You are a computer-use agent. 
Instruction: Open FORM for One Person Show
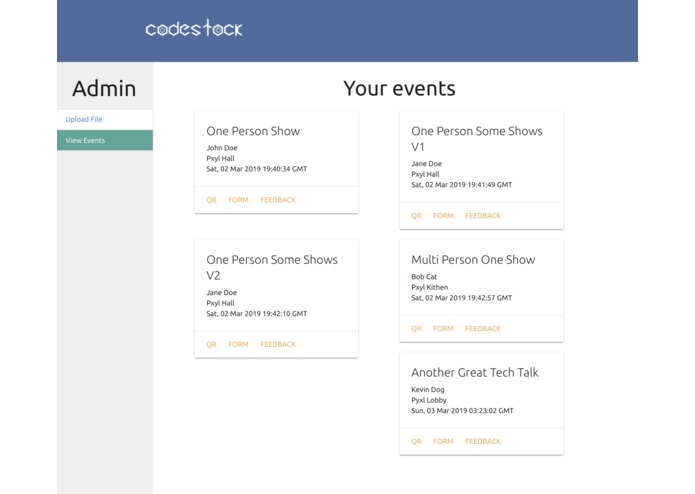(238, 200)
